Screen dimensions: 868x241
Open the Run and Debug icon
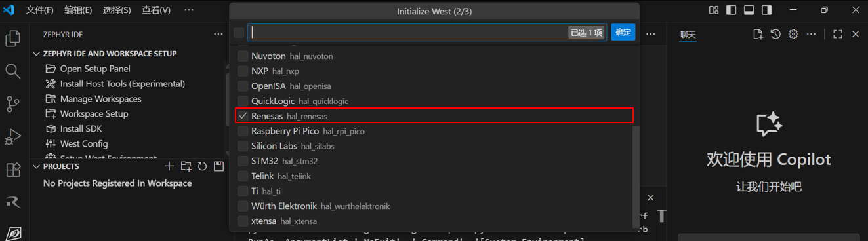[x=13, y=137]
